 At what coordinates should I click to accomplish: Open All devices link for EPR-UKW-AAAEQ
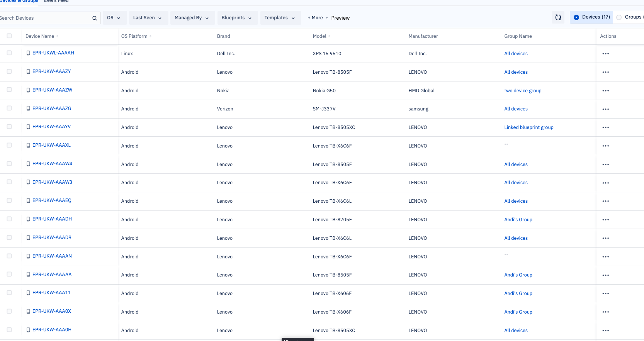[516, 201]
